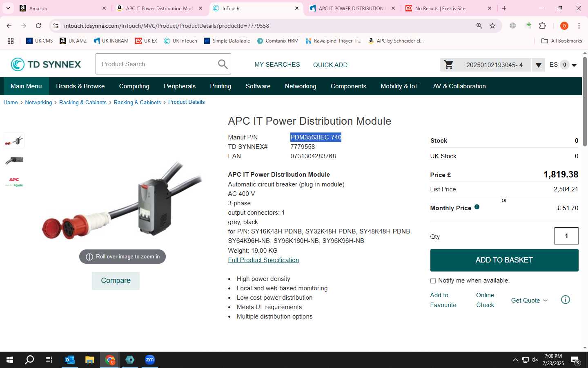Viewport: 588px width, 368px height.
Task: Open the Full Product Specification link
Action: (x=263, y=260)
